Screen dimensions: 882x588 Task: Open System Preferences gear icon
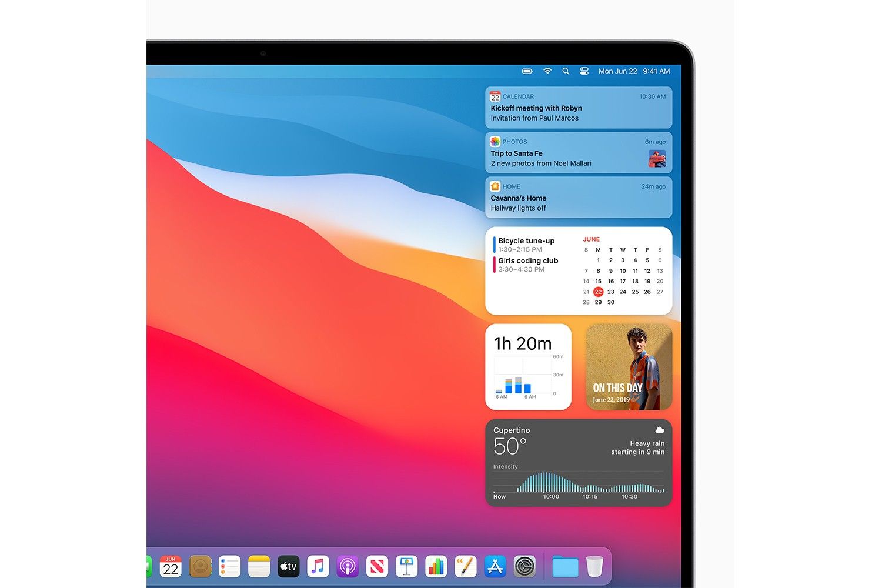tap(524, 567)
